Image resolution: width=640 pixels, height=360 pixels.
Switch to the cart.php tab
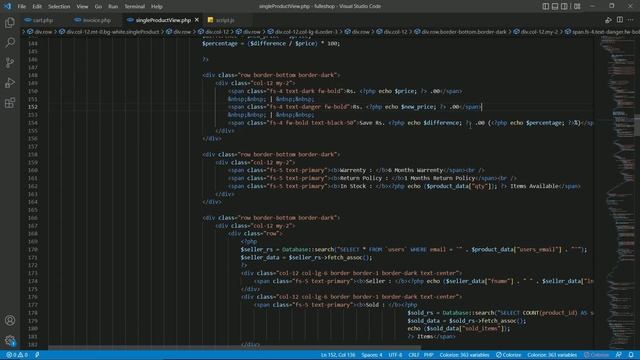43,20
